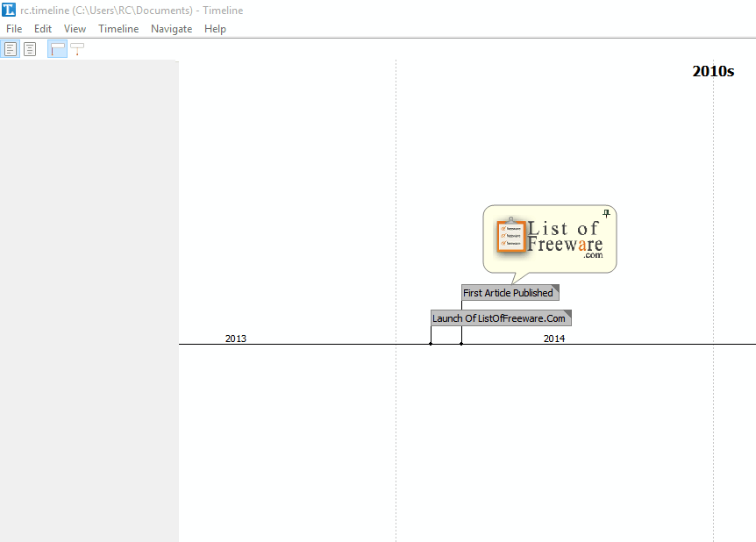Click the 2014 year label

pyautogui.click(x=554, y=339)
